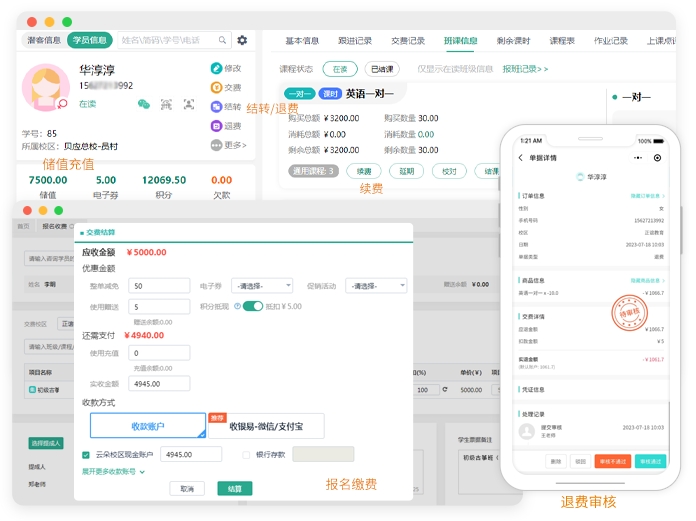The image size is (696, 521).
Task: Open the 电子券 dropdown
Action: pos(262,286)
